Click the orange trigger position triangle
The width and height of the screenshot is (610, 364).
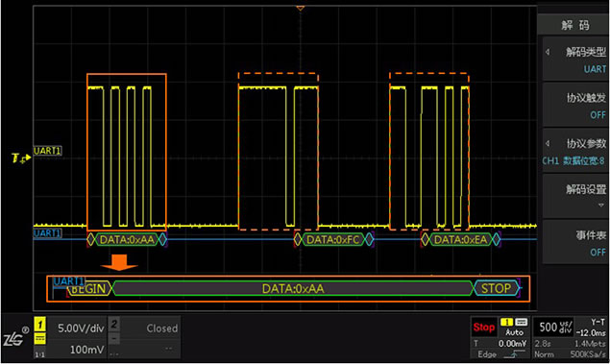click(x=300, y=8)
